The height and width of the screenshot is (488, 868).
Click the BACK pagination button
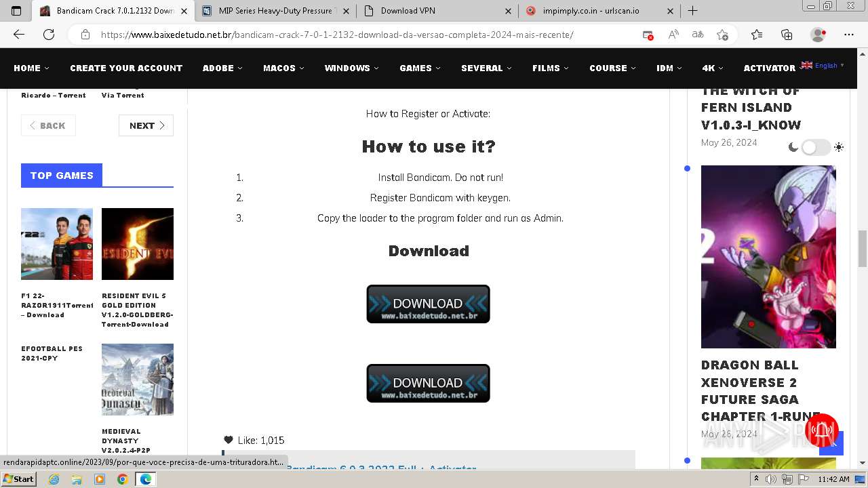coord(48,125)
